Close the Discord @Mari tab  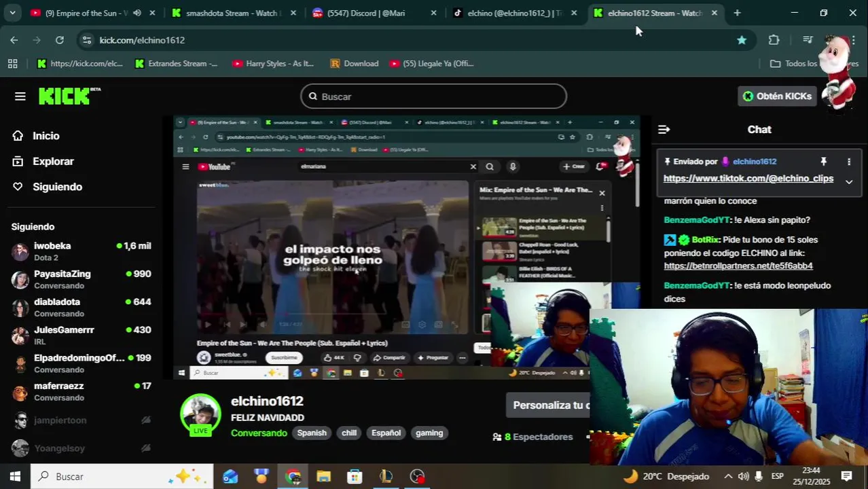[433, 13]
